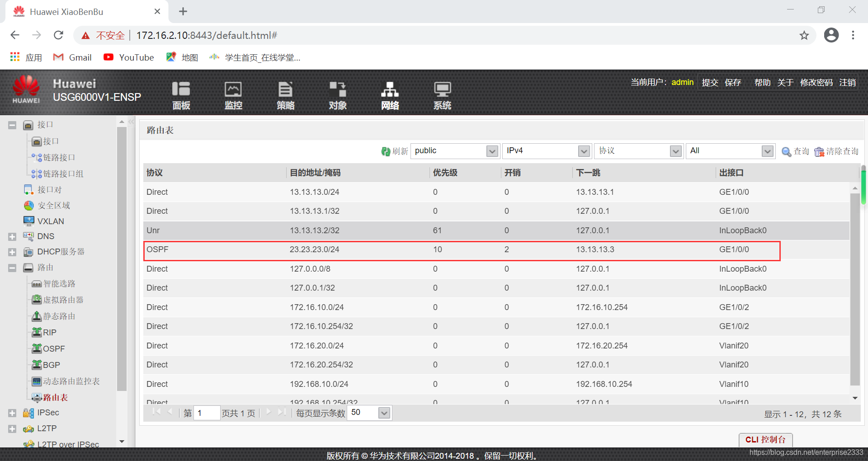Open OSPF routing item in sidebar

point(54,348)
